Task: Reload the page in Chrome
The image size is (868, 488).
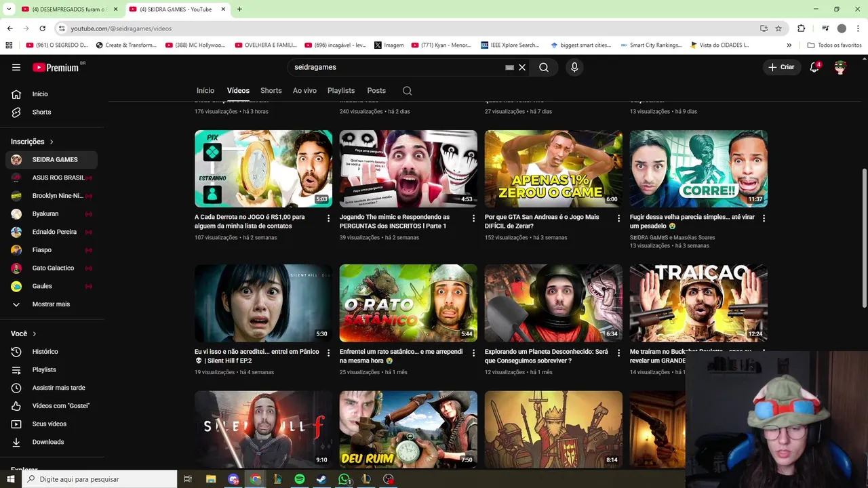Action: coord(42,28)
